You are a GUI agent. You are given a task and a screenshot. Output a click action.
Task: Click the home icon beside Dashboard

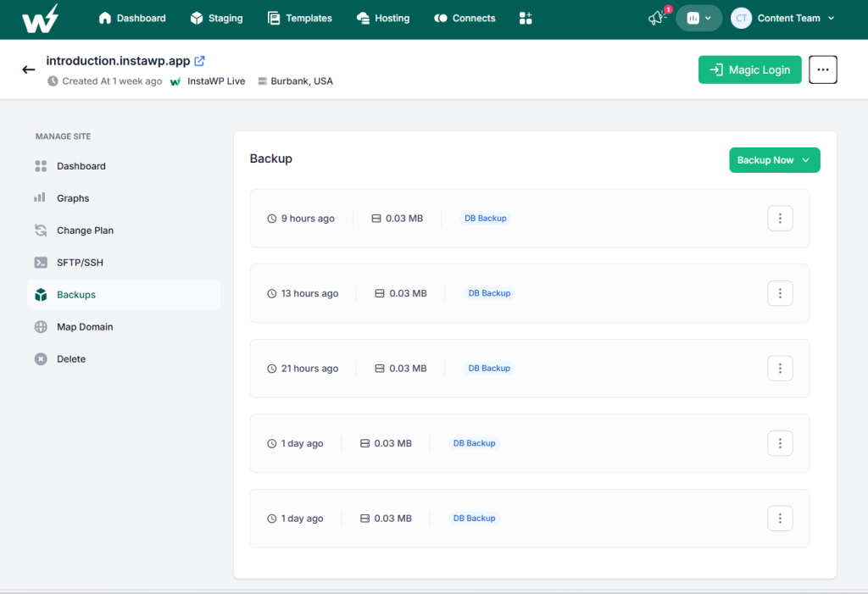tap(104, 19)
